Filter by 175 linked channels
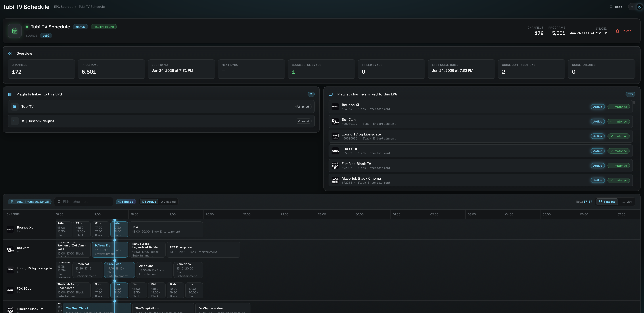The height and width of the screenshot is (313, 644). click(126, 202)
